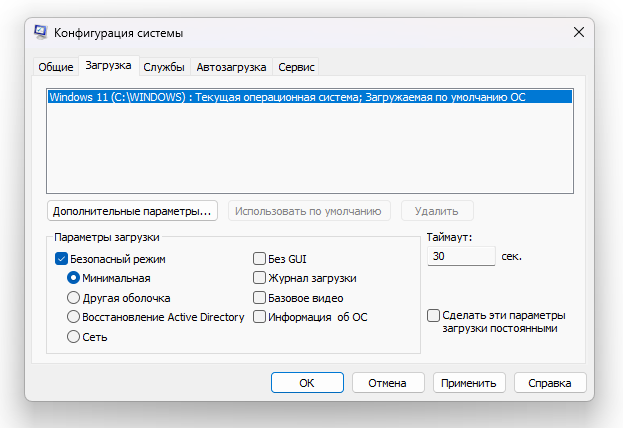Choose the Другая оболочка option
Viewport: 623px width, 428px height.
[x=73, y=298]
